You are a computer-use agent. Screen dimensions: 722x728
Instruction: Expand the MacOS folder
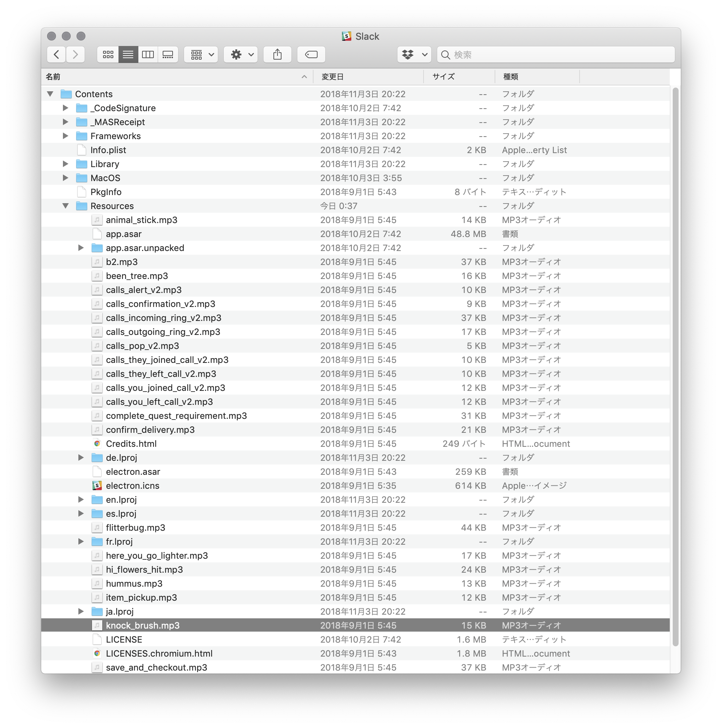[66, 177]
